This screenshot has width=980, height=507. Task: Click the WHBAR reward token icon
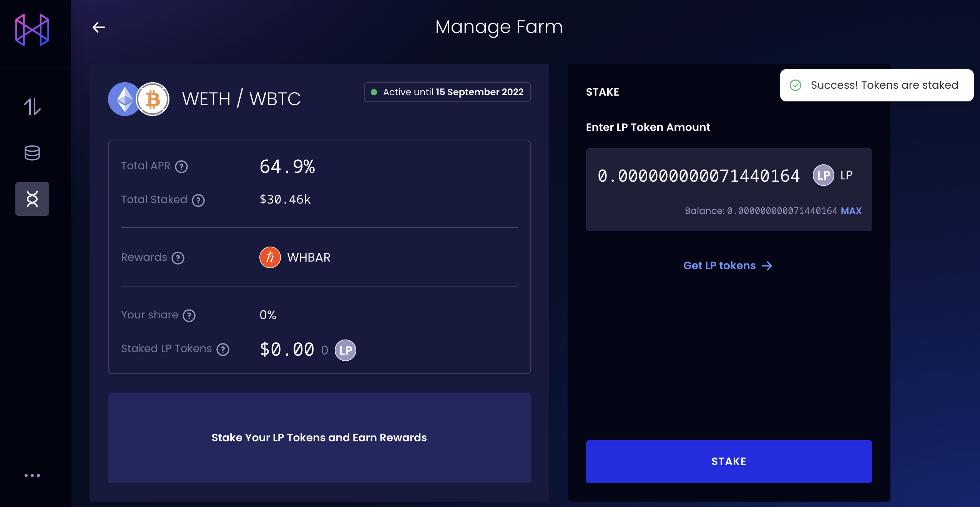click(270, 257)
